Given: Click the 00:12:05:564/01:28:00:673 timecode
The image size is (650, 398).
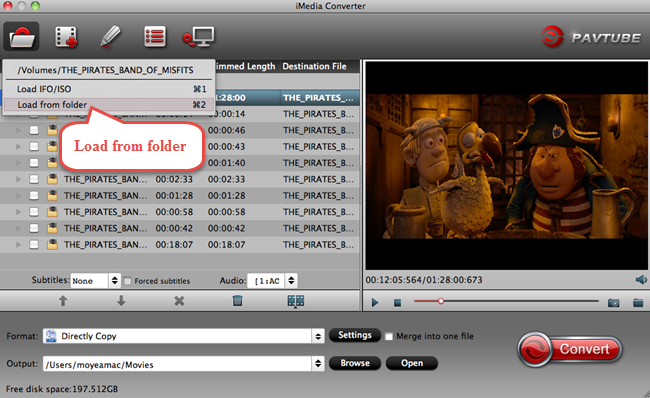Looking at the screenshot, I should pyautogui.click(x=424, y=280).
